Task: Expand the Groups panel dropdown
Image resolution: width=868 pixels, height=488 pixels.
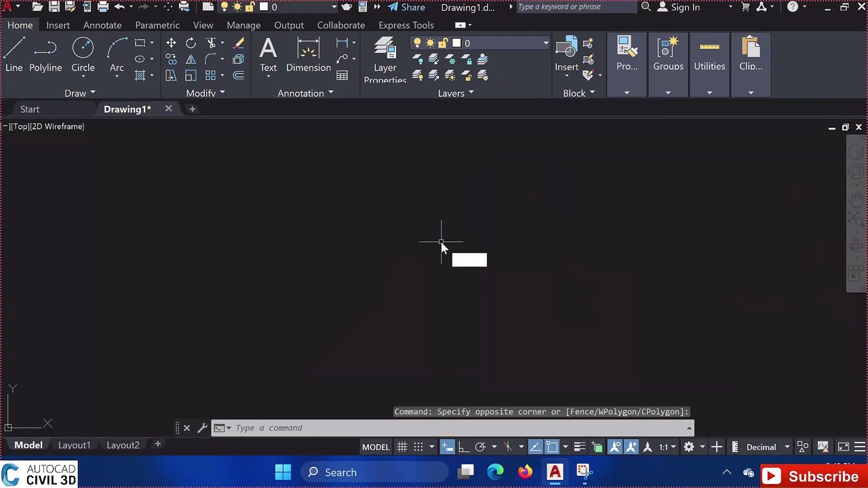Action: tap(668, 93)
